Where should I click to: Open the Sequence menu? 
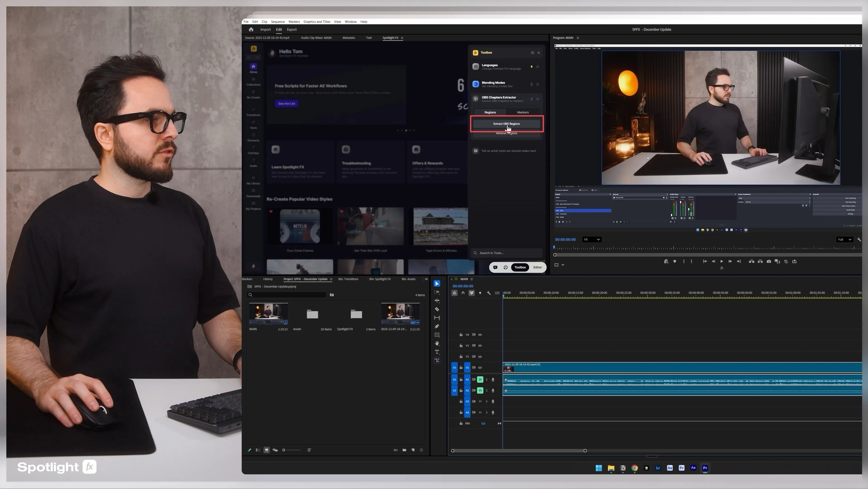coord(278,22)
